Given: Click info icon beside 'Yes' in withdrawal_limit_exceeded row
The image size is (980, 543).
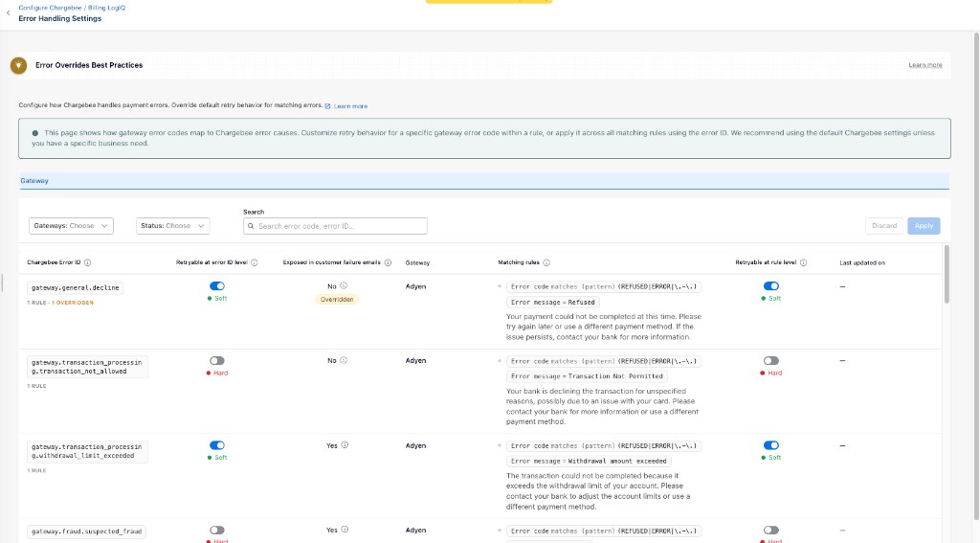Looking at the screenshot, I should click(x=345, y=445).
